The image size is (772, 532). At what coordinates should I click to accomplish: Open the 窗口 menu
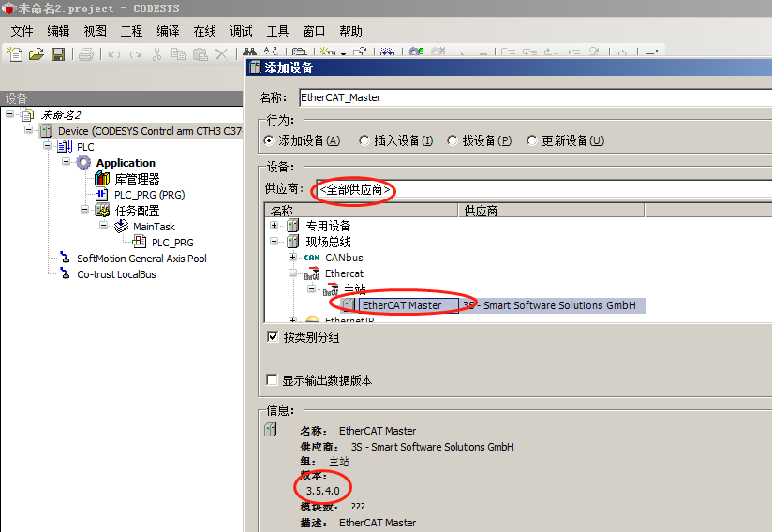314,31
